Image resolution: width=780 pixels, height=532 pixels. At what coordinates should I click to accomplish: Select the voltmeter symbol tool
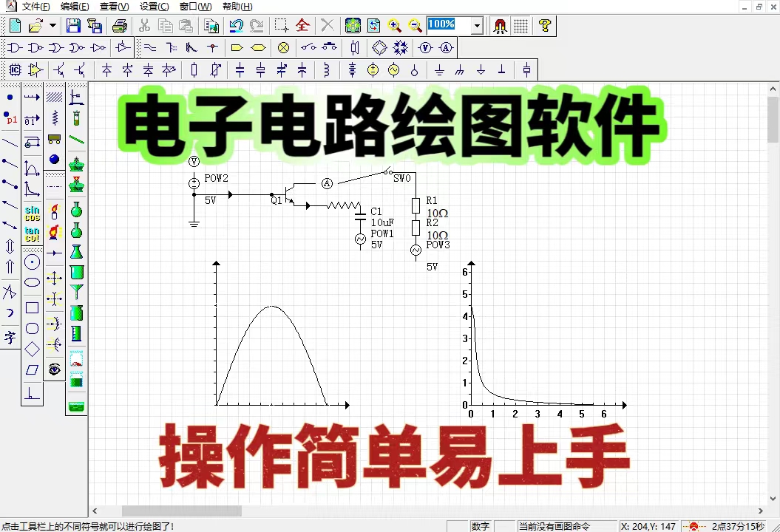point(425,48)
